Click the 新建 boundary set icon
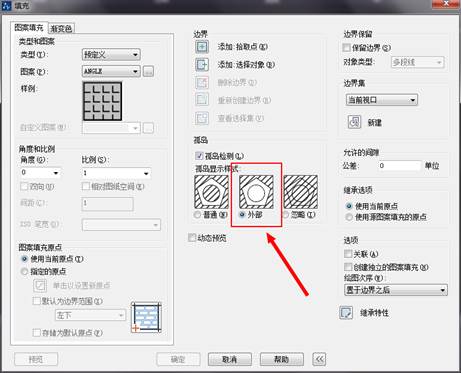 (354, 122)
